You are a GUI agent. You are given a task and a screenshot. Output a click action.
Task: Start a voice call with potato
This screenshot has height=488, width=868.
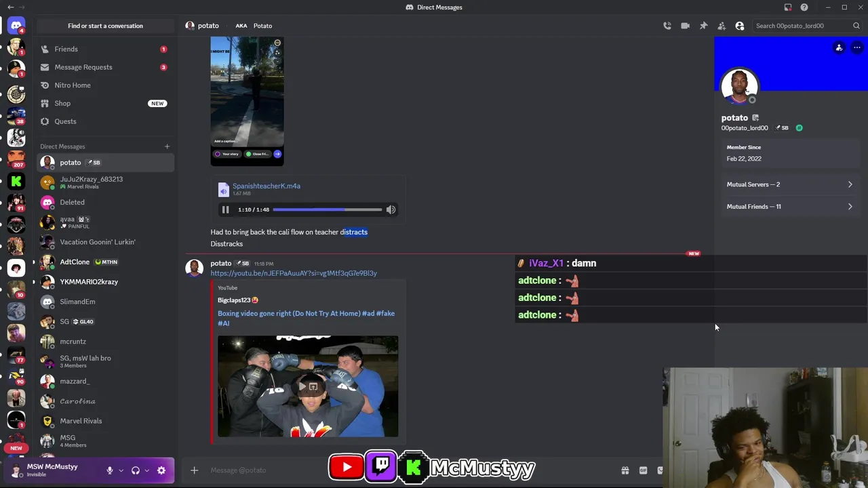tap(667, 26)
